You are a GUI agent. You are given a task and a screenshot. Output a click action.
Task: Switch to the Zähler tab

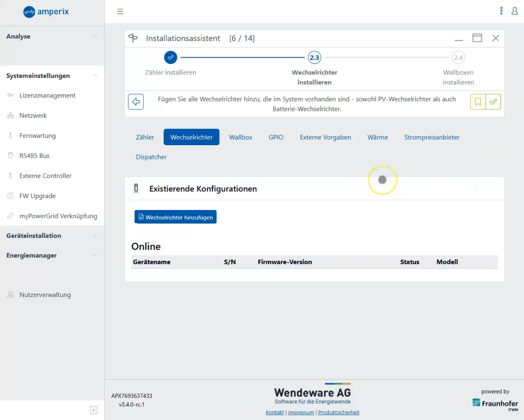(x=145, y=137)
